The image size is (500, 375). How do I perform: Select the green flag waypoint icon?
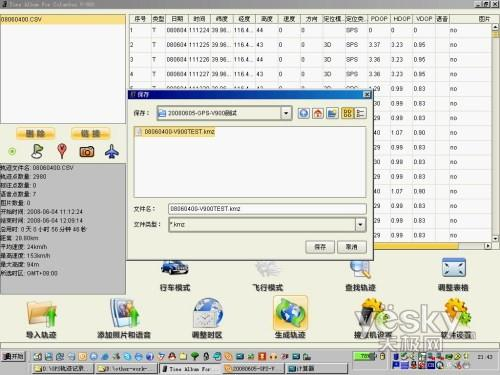[37, 151]
